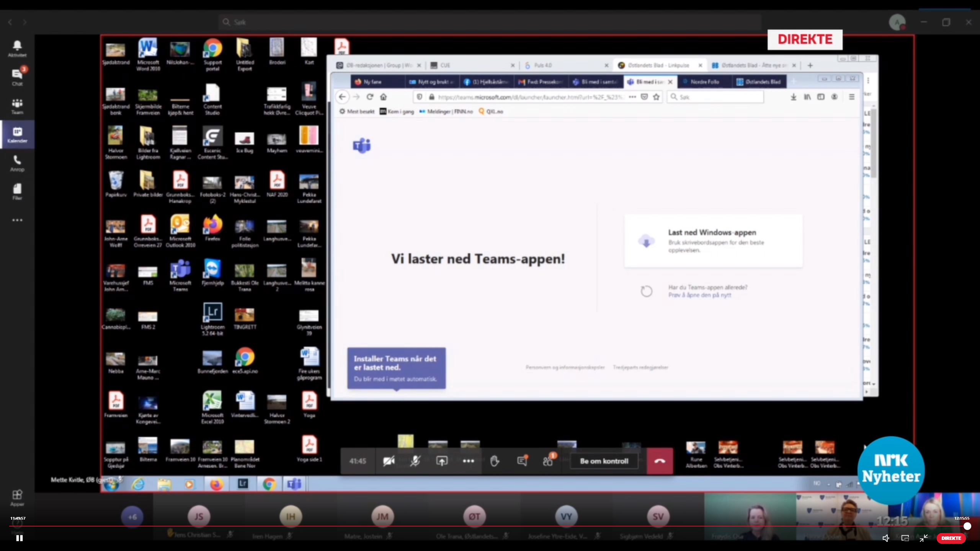The image size is (980, 551).
Task: Open Team section in Teams sidebar
Action: 17,106
